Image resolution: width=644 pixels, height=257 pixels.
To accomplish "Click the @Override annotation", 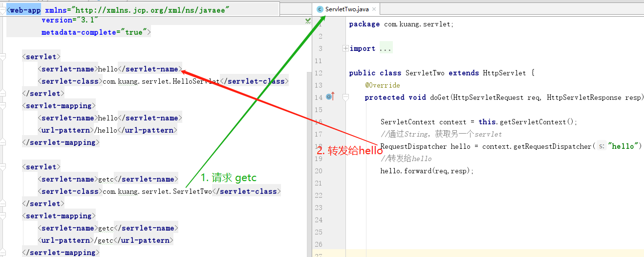I will pyautogui.click(x=382, y=85).
